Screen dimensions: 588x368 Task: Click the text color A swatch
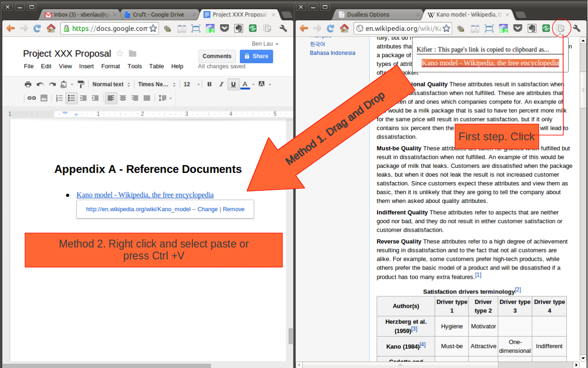pos(245,84)
